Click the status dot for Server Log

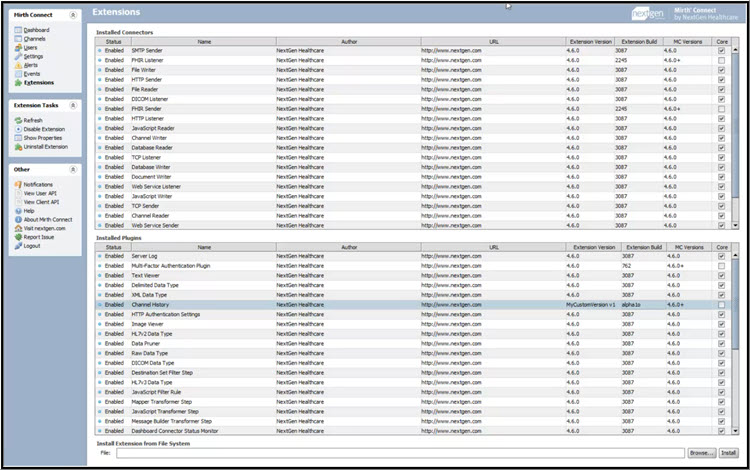pyautogui.click(x=100, y=256)
